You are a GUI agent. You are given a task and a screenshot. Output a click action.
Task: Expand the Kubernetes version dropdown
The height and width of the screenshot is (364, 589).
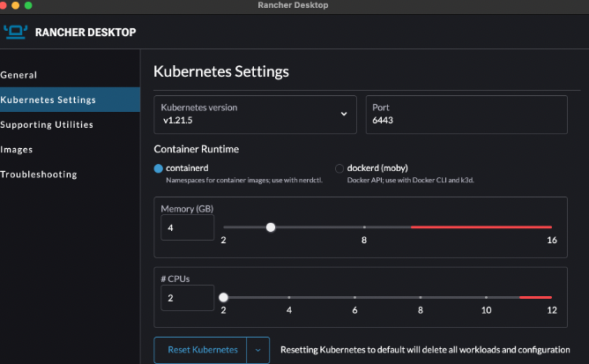coord(255,114)
